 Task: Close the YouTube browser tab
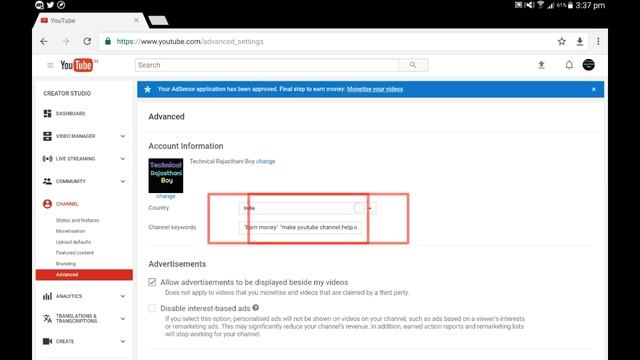(136, 20)
